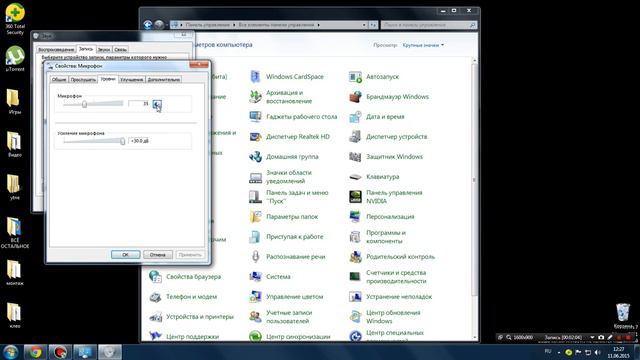The image size is (640, 360).
Task: Click the RU language indicator
Action: pos(548,351)
